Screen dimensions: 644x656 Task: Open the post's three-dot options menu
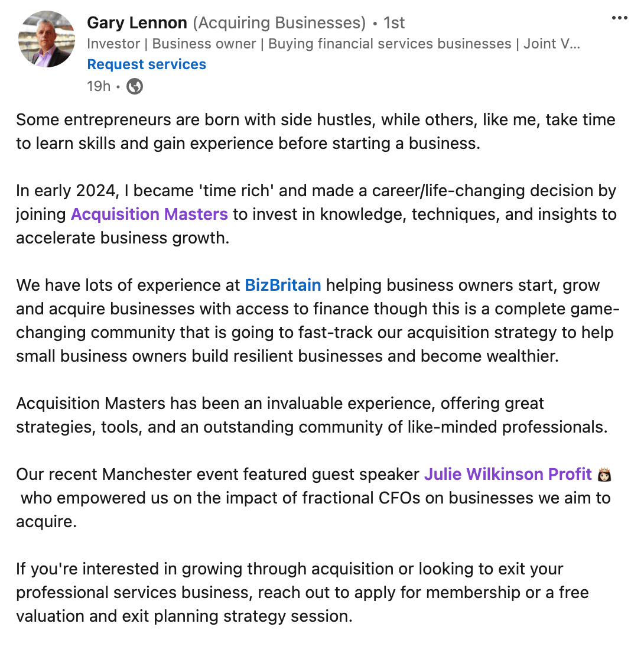click(x=619, y=18)
